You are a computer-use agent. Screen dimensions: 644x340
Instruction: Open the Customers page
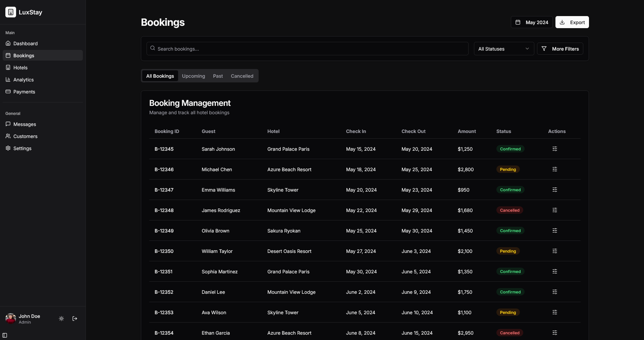43,136
